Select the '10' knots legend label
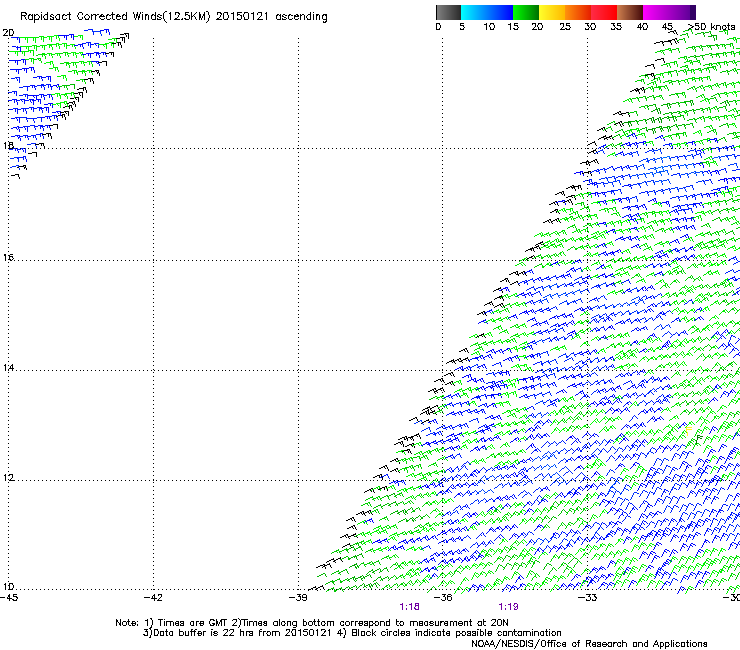This screenshot has width=740, height=650. 489,27
